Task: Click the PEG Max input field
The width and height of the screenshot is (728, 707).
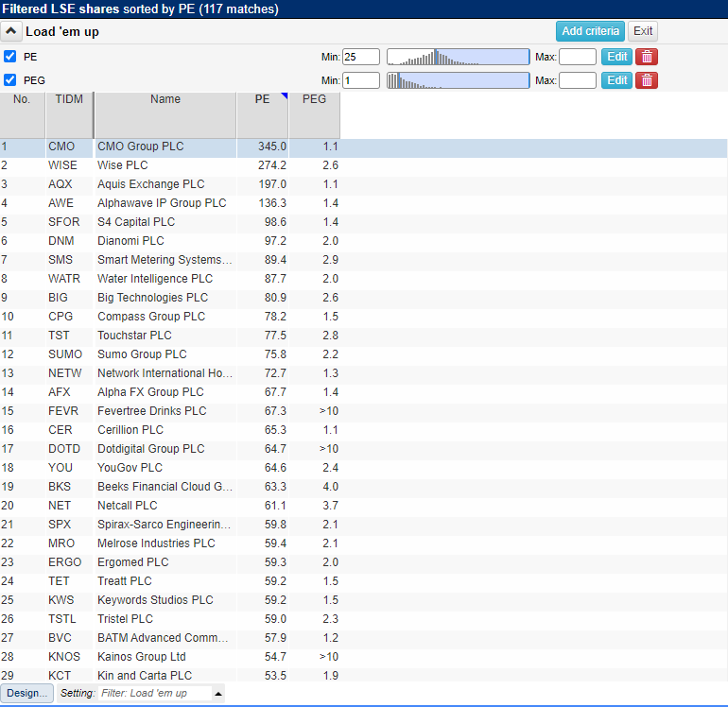Action: tap(577, 80)
